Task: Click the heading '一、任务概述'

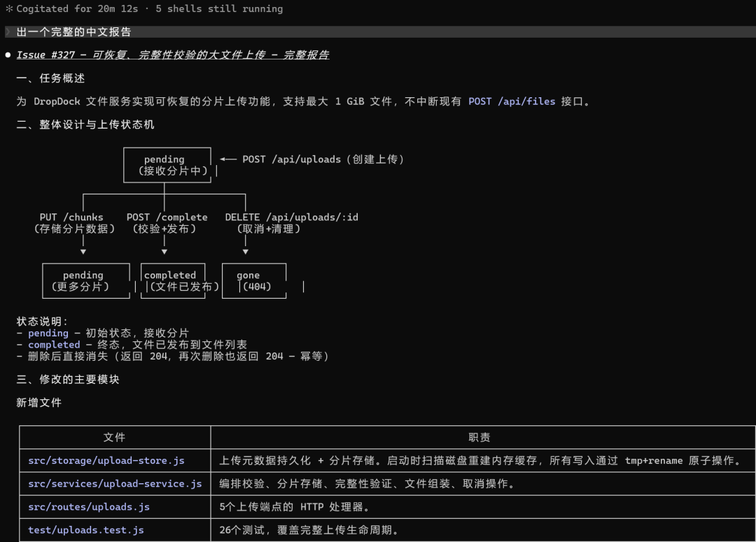Action: coord(50,78)
